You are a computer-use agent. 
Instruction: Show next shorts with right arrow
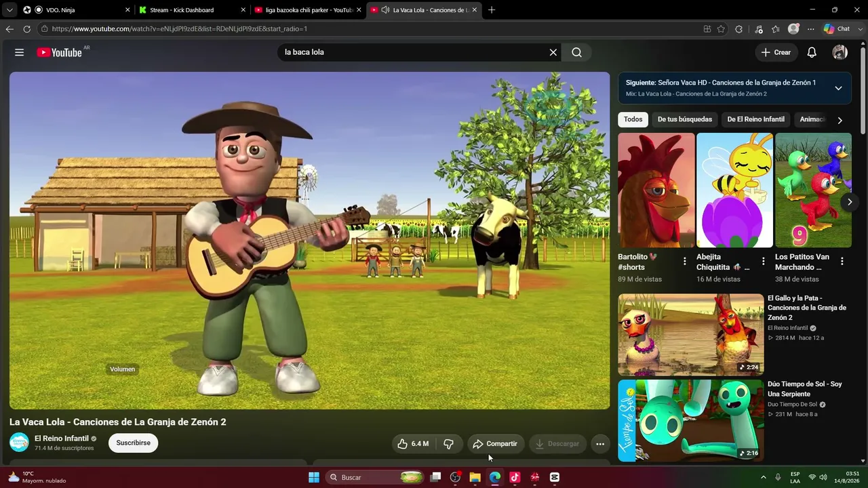[x=849, y=202]
